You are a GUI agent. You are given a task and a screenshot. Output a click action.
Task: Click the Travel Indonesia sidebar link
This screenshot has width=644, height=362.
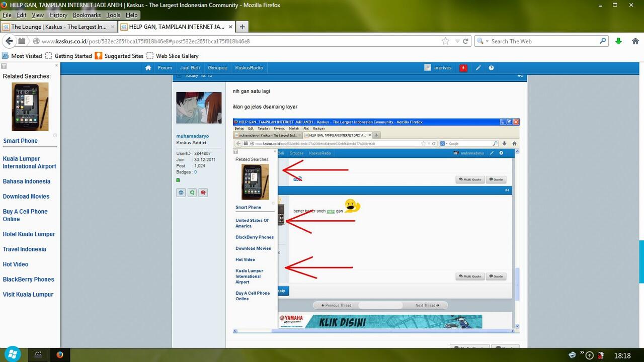tap(25, 249)
